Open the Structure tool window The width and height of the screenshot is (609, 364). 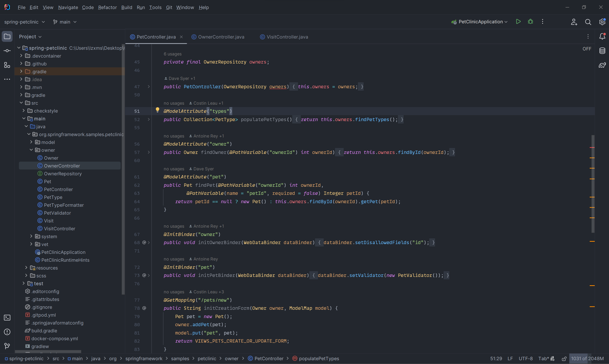pyautogui.click(x=7, y=65)
